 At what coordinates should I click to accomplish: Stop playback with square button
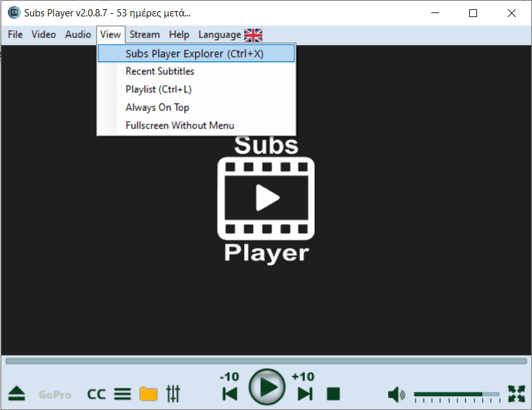[333, 394]
